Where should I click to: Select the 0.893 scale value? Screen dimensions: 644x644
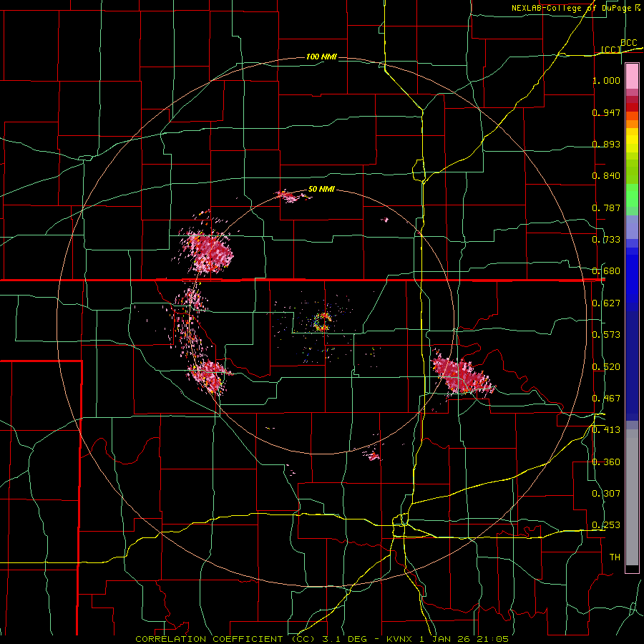[606, 144]
